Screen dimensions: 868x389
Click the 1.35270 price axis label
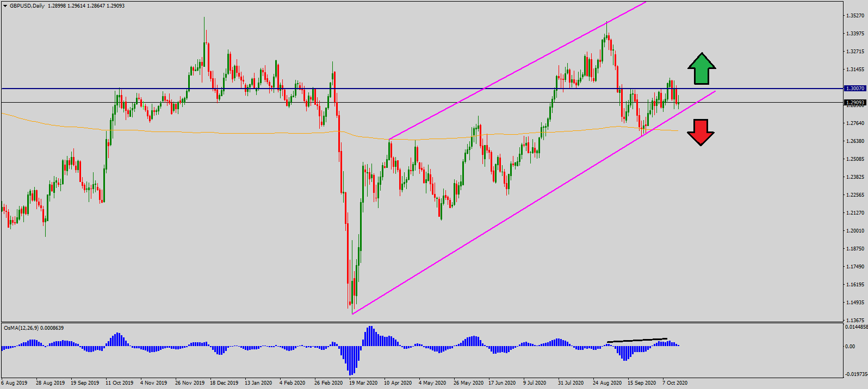click(855, 16)
